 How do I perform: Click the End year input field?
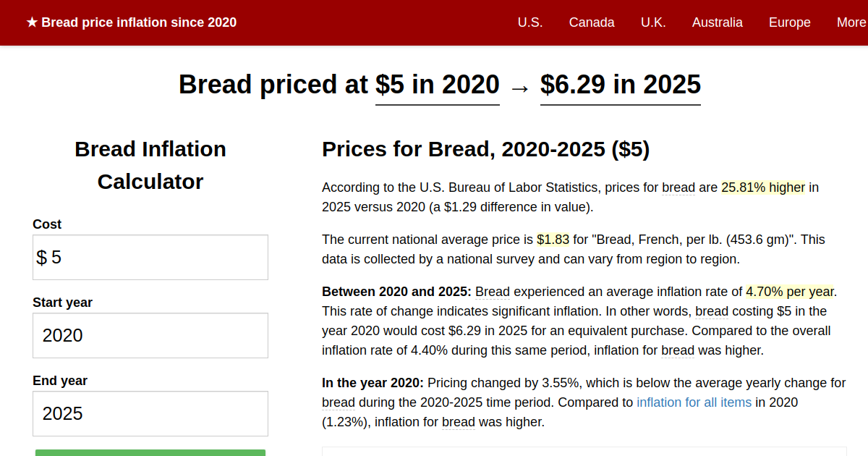[x=150, y=413]
